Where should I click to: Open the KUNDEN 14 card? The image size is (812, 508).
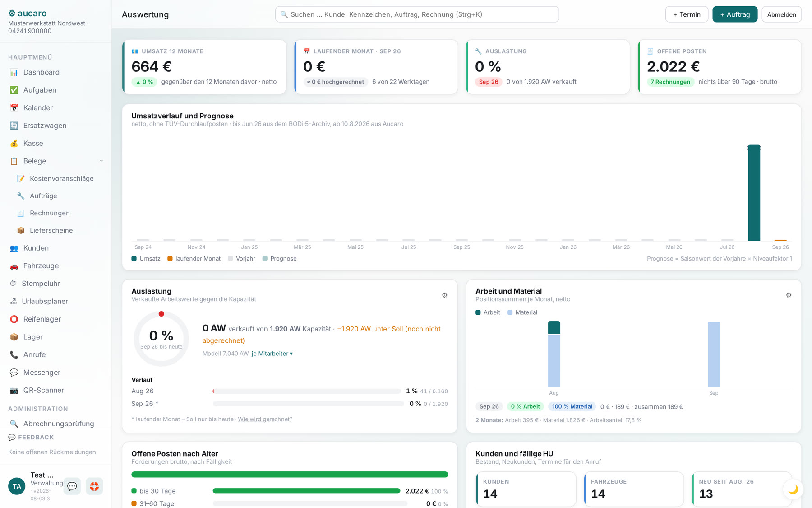(526, 489)
